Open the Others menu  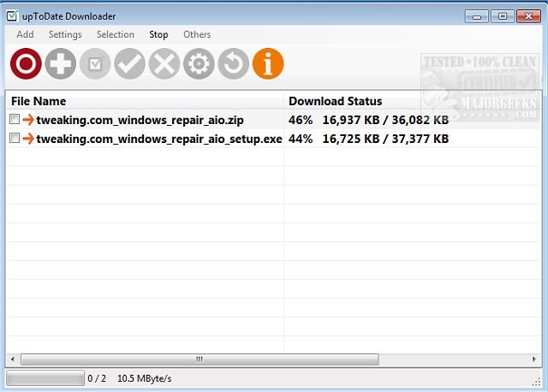point(197,34)
